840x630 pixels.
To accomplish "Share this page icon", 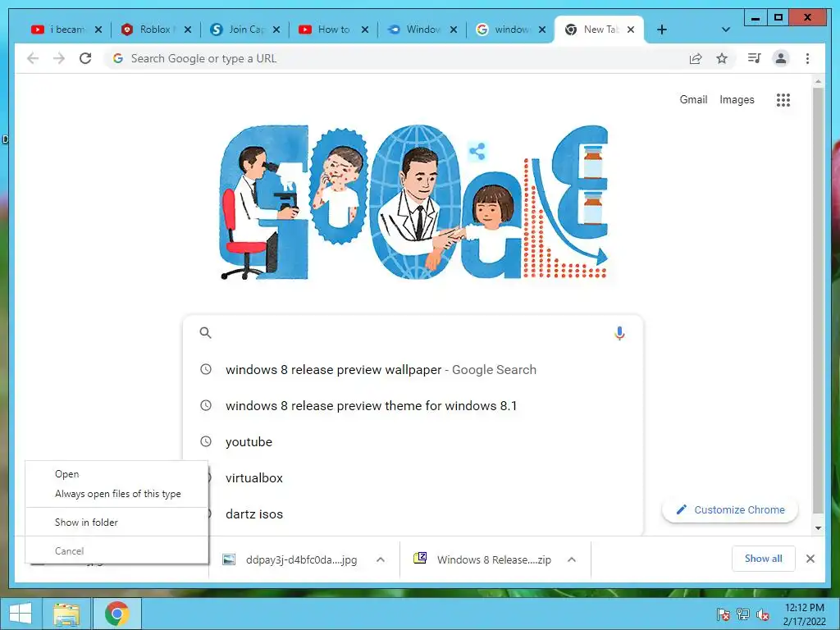I will (696, 58).
